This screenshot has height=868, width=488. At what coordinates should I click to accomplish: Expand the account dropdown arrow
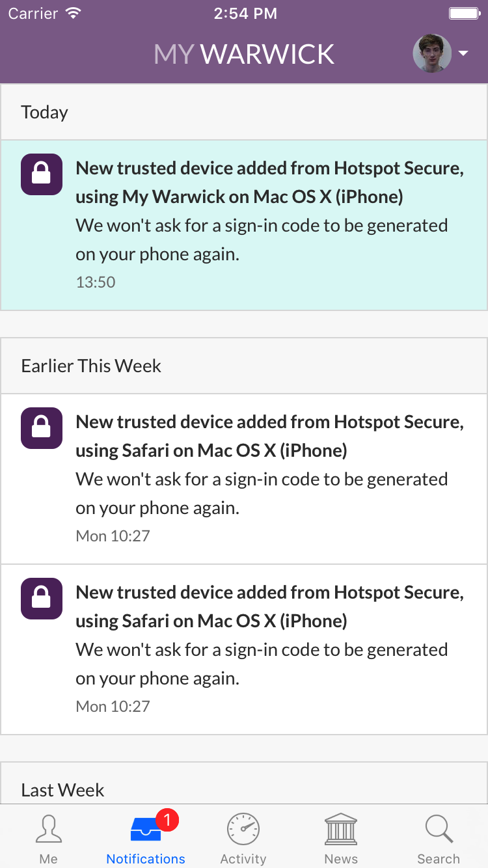[463, 53]
